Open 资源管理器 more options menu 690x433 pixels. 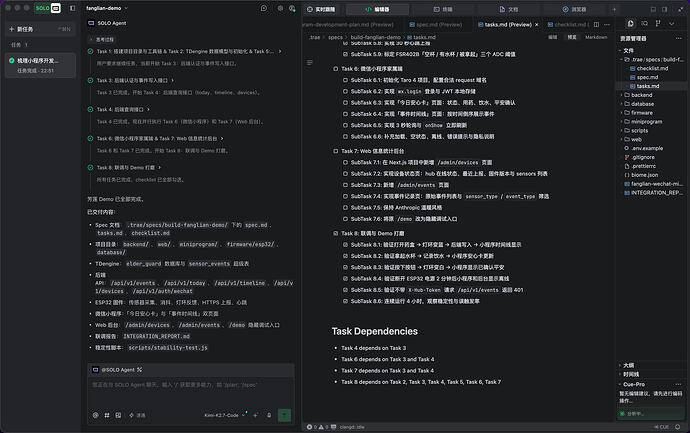678,39
